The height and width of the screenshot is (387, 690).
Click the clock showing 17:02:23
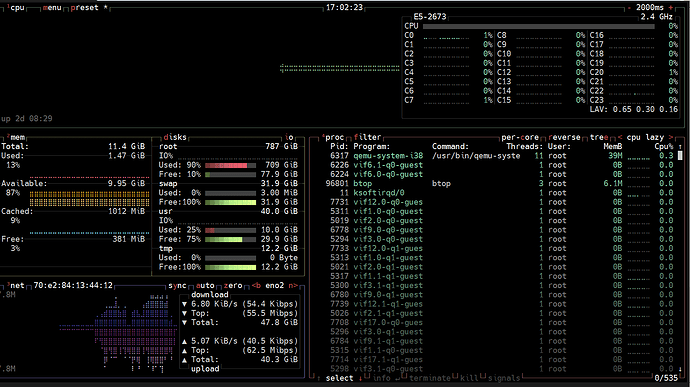coord(344,7)
